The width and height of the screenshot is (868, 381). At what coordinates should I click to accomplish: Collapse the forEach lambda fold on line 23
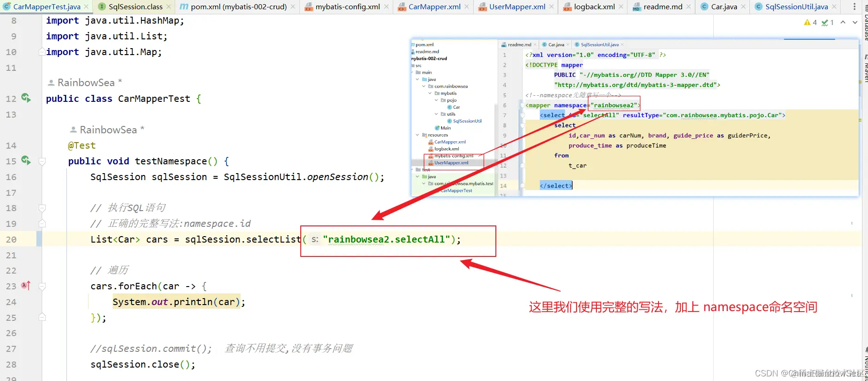coord(42,286)
